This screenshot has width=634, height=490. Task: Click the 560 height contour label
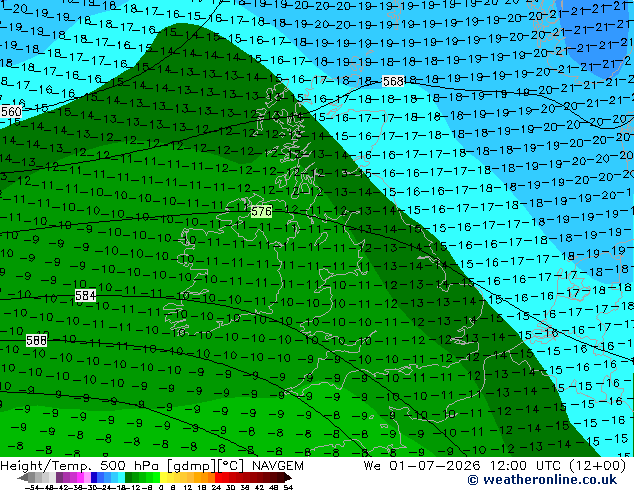(11, 111)
